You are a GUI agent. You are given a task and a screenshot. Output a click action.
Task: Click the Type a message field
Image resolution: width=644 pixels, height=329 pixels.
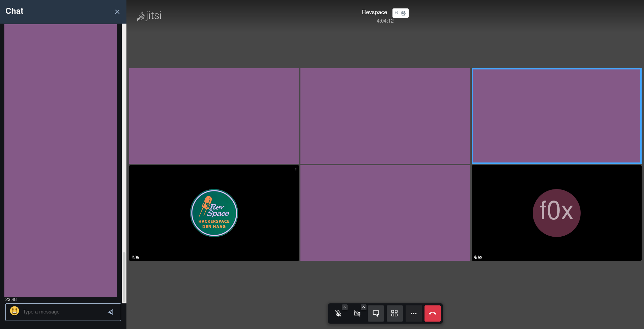[x=62, y=312]
